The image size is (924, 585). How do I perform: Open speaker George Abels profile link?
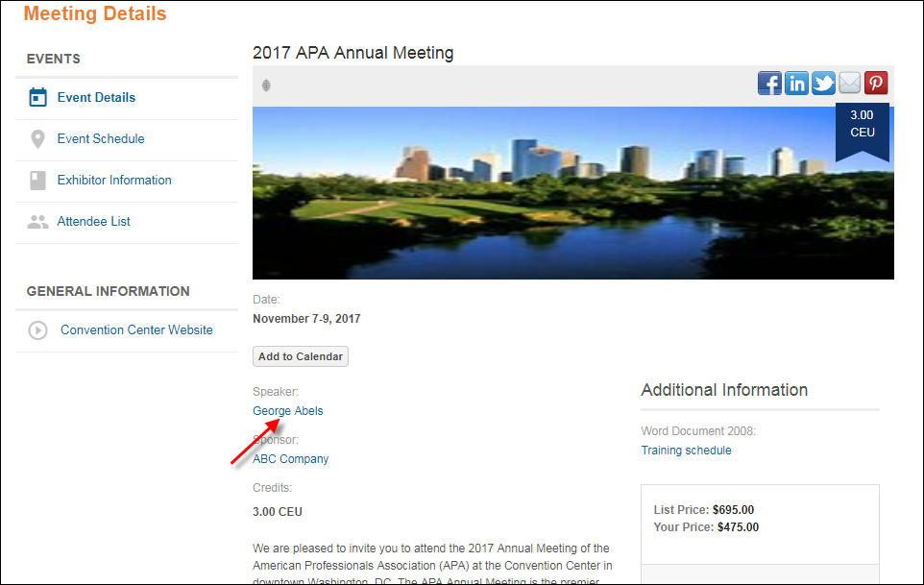(287, 410)
